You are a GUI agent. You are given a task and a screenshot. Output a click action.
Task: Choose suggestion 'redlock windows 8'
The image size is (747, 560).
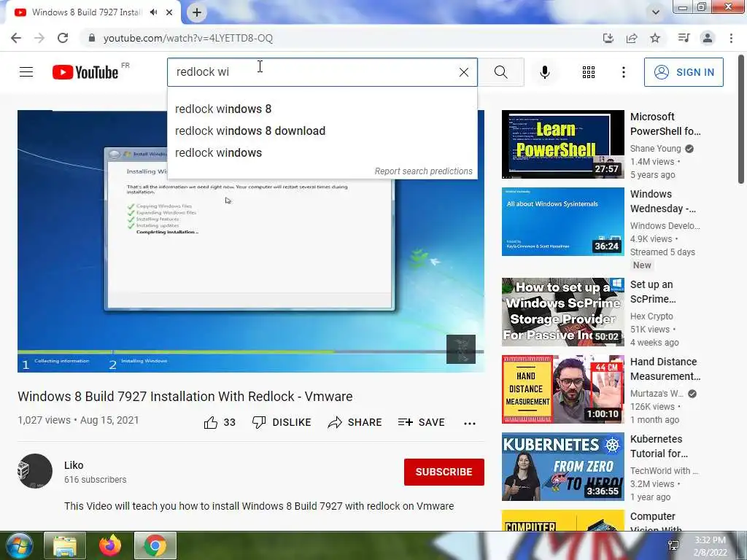pyautogui.click(x=322, y=109)
